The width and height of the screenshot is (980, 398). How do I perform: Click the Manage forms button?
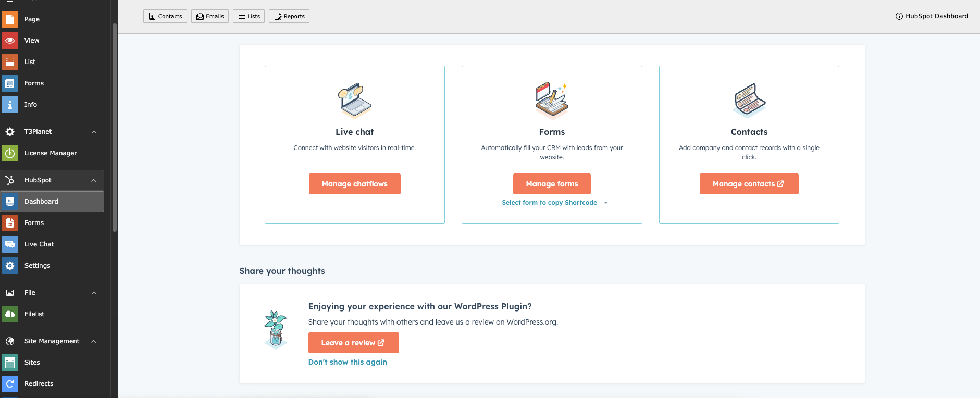552,184
